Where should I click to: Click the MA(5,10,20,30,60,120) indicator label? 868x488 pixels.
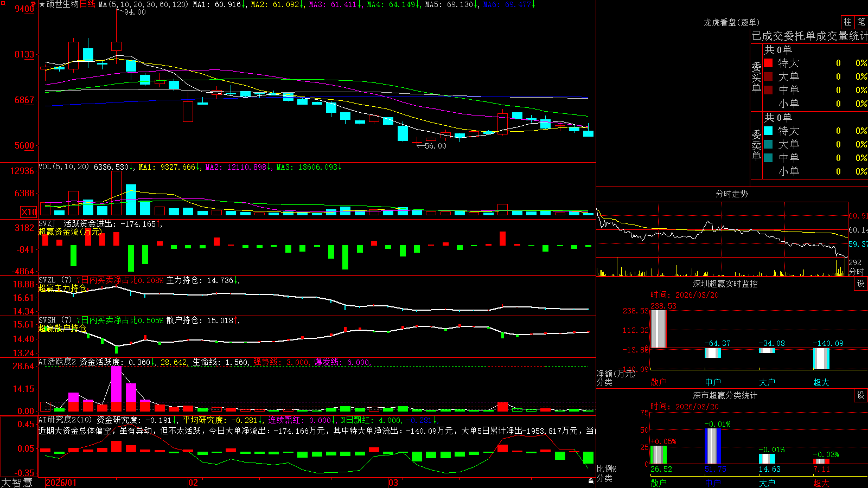coord(143,4)
